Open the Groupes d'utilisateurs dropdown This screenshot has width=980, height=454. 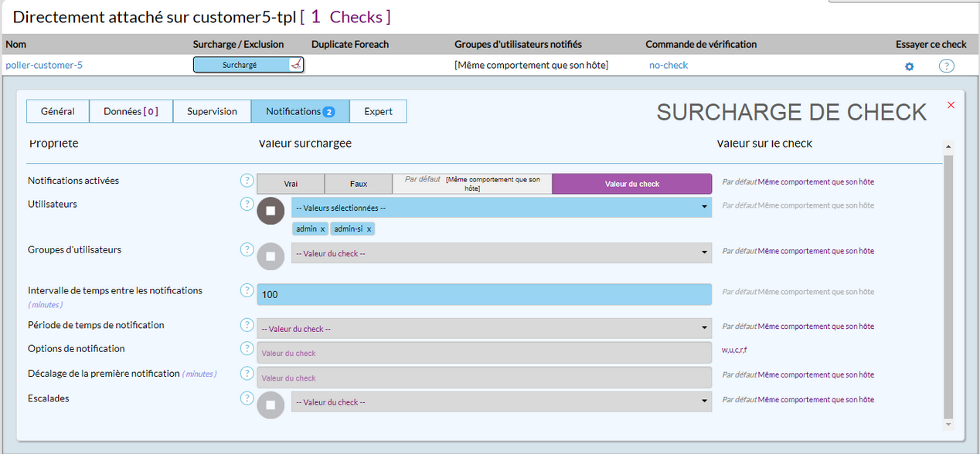(501, 253)
